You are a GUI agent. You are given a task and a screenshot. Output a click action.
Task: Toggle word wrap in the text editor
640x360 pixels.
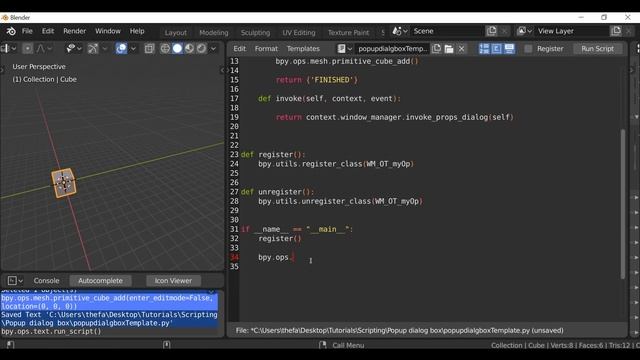coord(497,49)
